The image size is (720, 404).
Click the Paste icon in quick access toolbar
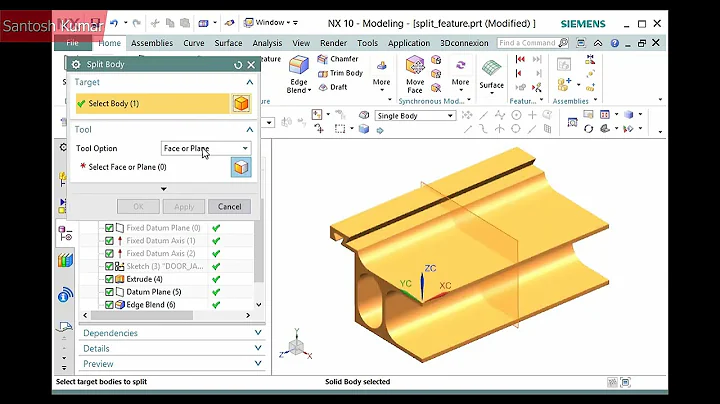(x=185, y=22)
